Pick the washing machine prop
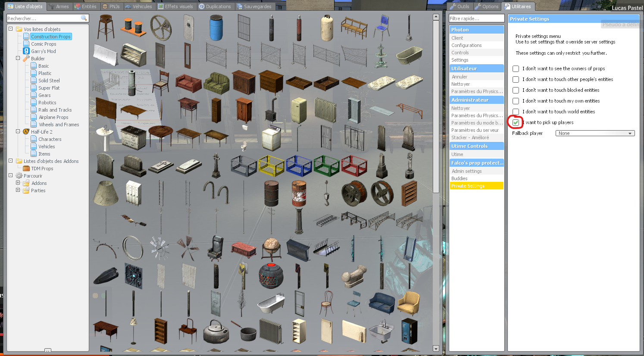The height and width of the screenshot is (356, 644). click(x=271, y=138)
